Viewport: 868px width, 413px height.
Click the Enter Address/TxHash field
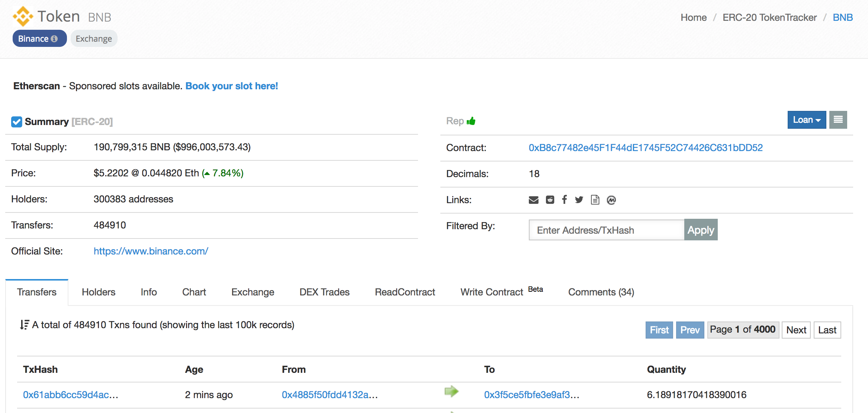point(606,230)
